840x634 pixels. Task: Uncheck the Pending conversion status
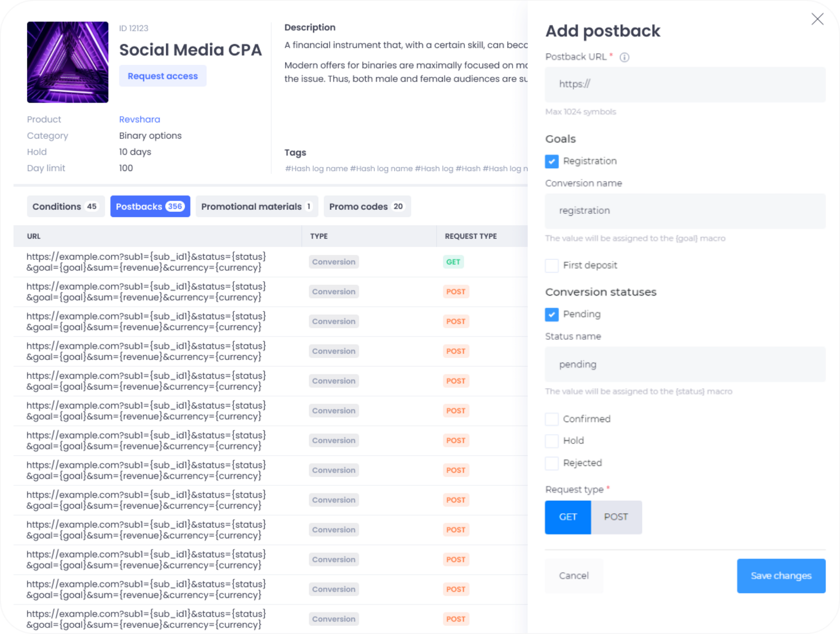551,315
